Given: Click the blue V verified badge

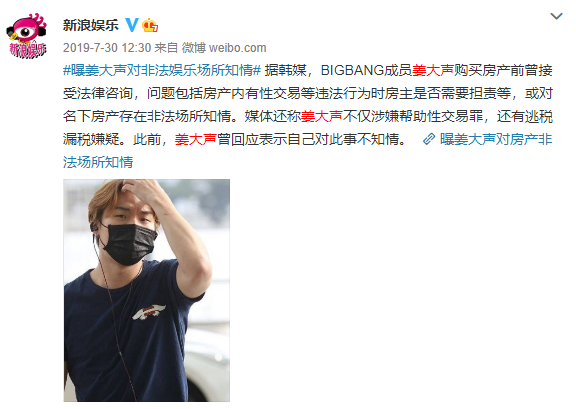Looking at the screenshot, I should [132, 25].
